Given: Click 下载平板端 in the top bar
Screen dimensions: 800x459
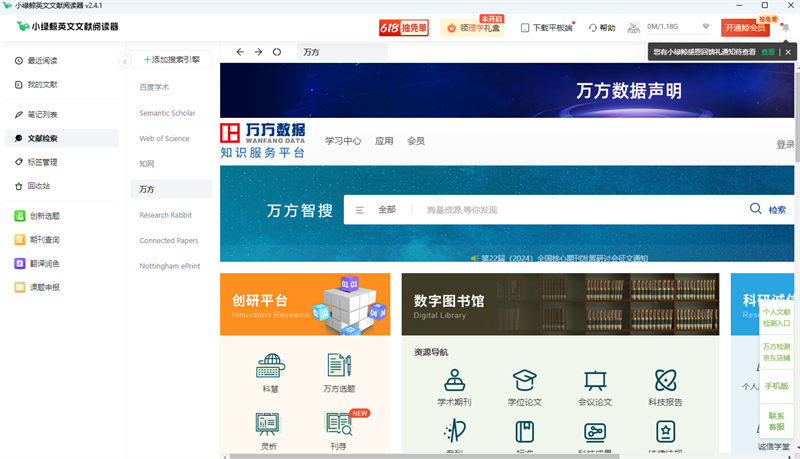Looking at the screenshot, I should pyautogui.click(x=547, y=28).
